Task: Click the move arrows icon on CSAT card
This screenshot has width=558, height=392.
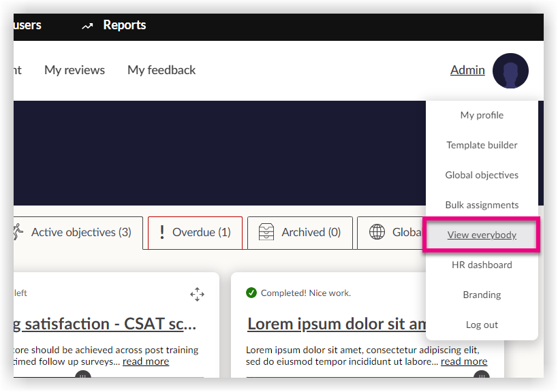Action: point(197,294)
